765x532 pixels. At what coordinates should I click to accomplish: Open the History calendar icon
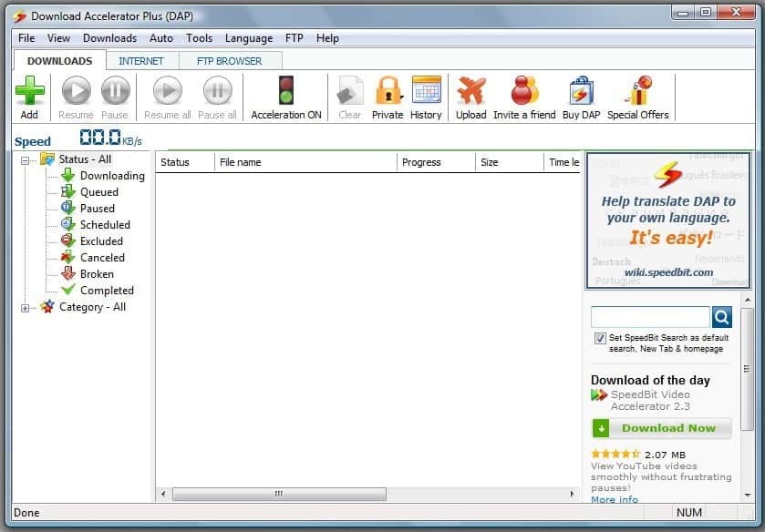pos(427,89)
